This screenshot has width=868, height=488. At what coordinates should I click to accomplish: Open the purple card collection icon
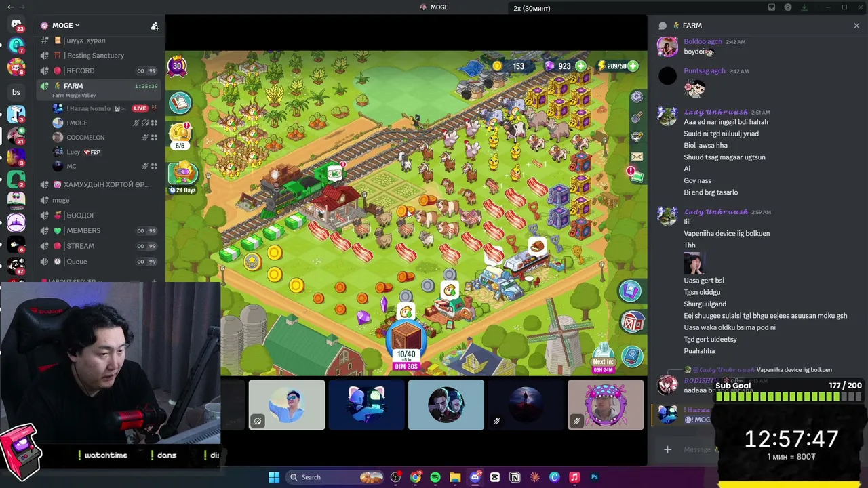coord(630,291)
